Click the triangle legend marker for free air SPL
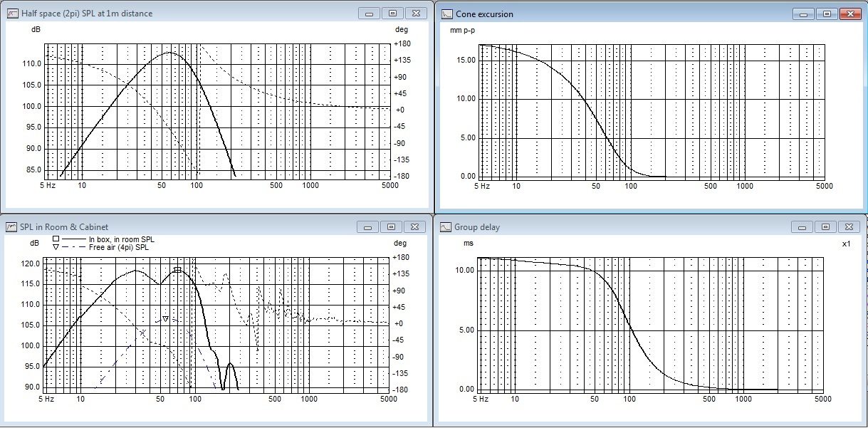Viewport: 868px width, 428px height. click(x=56, y=246)
